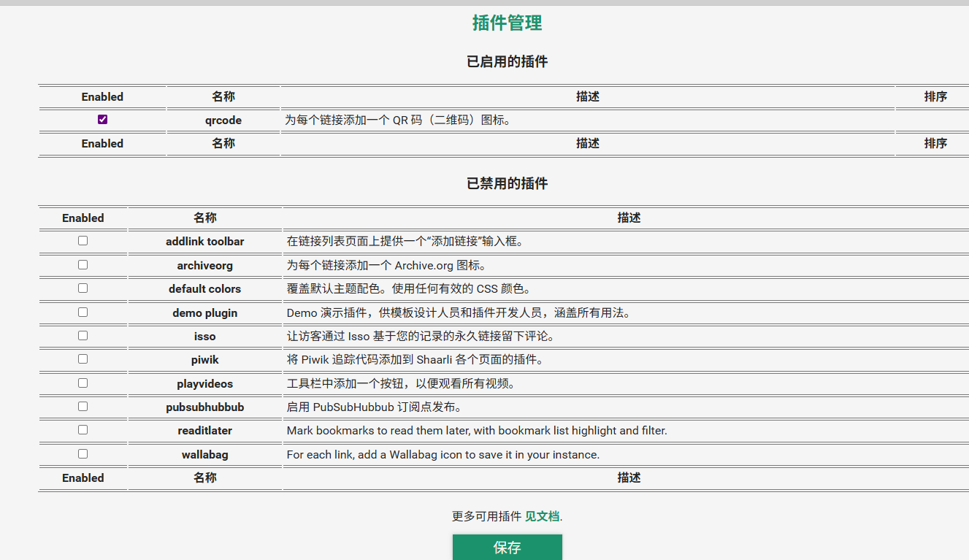This screenshot has width=969, height=560.
Task: Enable the demo plugin checkbox
Action: (83, 312)
